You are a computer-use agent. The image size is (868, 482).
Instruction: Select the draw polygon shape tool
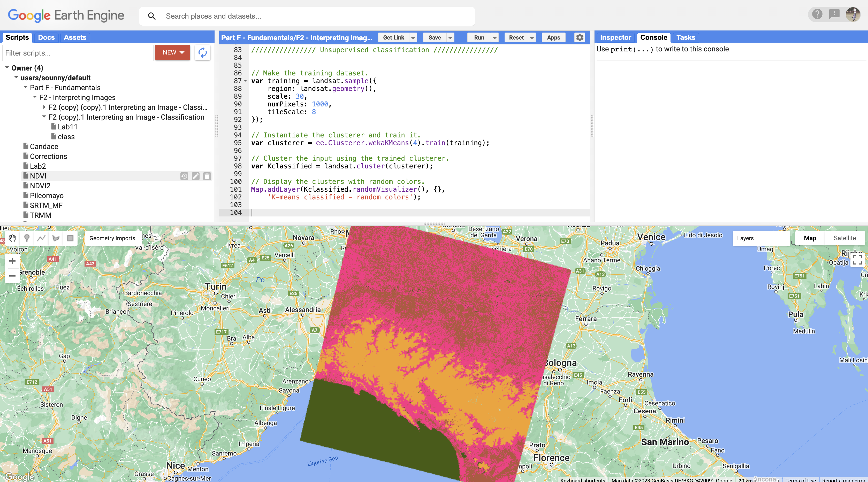[56, 238]
